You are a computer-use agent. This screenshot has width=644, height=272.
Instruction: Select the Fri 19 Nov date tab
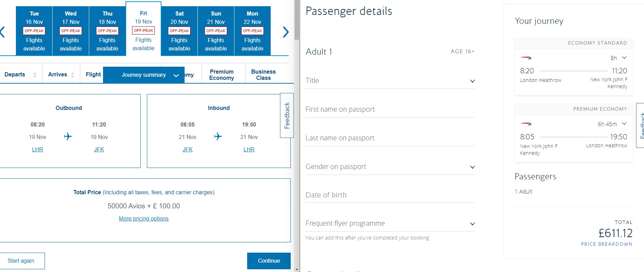tap(143, 30)
